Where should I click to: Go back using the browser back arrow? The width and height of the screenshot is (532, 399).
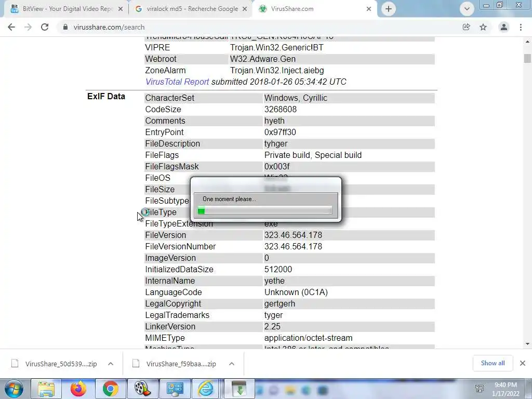pyautogui.click(x=11, y=27)
